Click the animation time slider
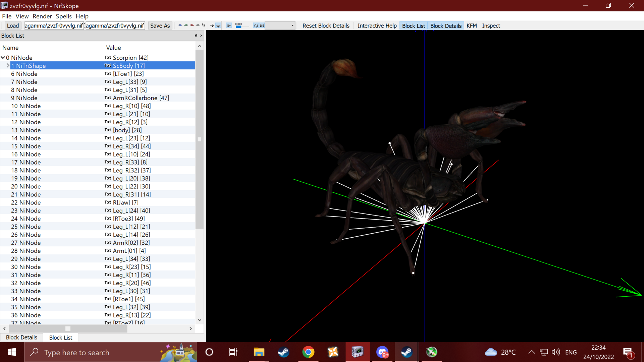The width and height of the screenshot is (644, 362). (x=242, y=27)
